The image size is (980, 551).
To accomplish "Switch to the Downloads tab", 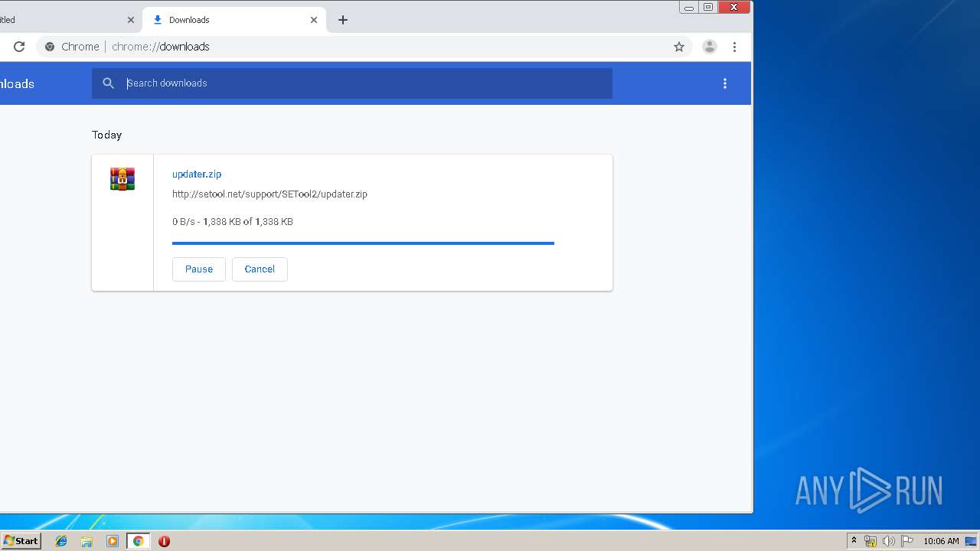I will [x=234, y=20].
